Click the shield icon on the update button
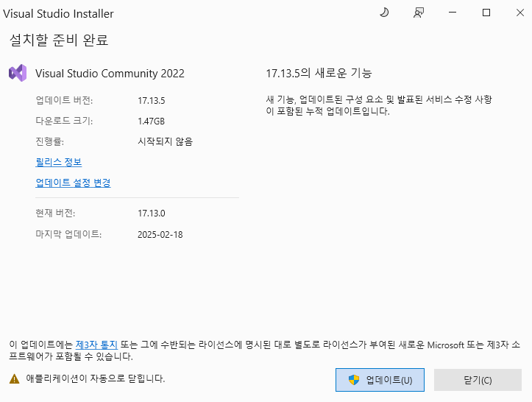This screenshot has height=402, width=532. (354, 380)
